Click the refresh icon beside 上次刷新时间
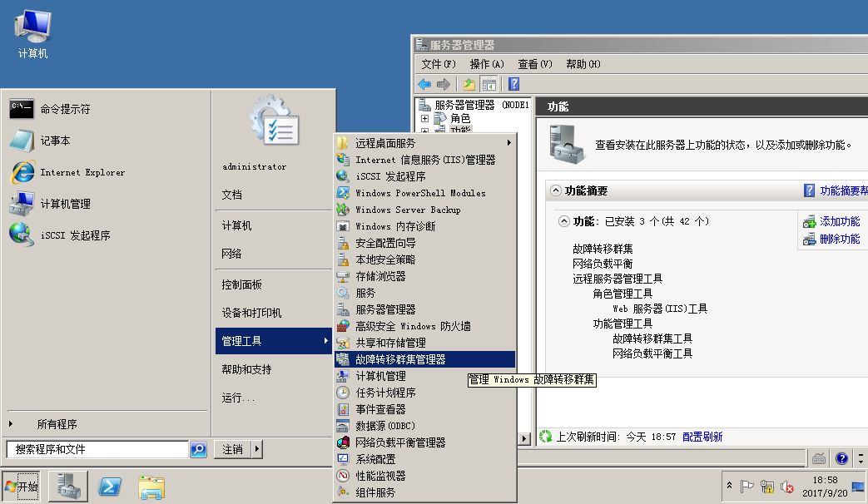Image resolution: width=868 pixels, height=504 pixels. tap(545, 436)
